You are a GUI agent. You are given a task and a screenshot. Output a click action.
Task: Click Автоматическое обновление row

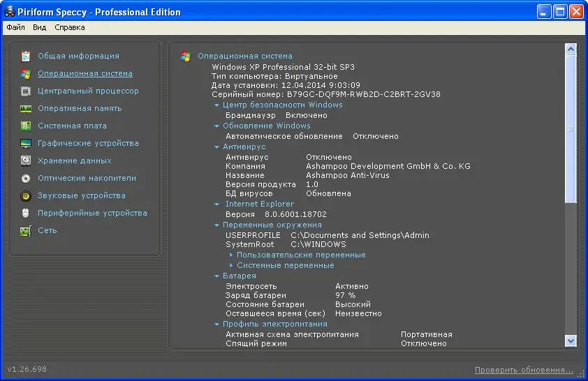point(312,136)
